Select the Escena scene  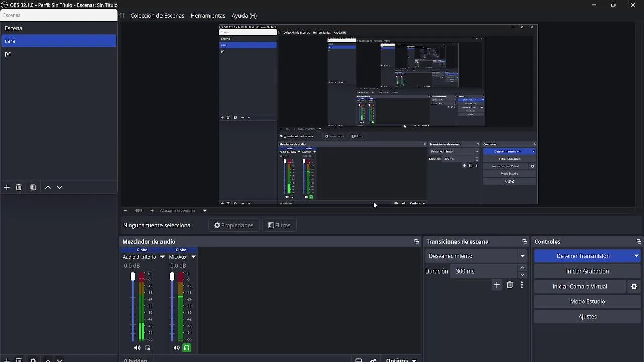tap(58, 28)
